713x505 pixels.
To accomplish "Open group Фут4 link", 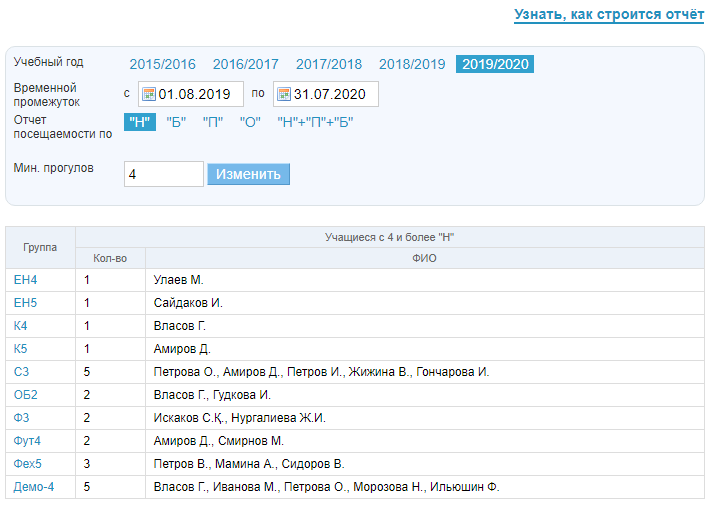I will 29,441.
